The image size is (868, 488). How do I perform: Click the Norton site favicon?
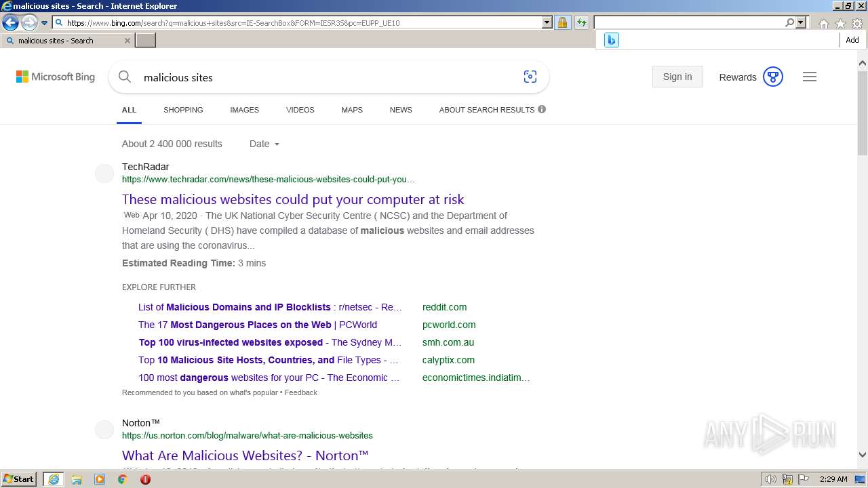pos(104,430)
